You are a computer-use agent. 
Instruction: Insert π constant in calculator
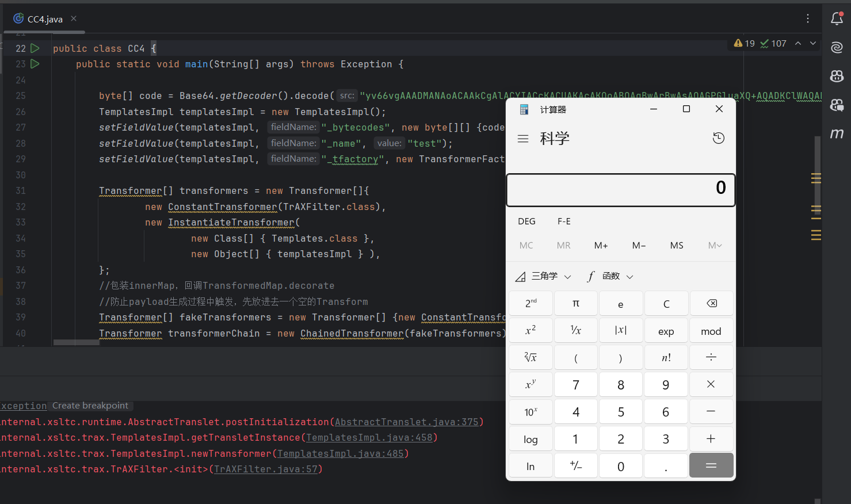point(576,303)
